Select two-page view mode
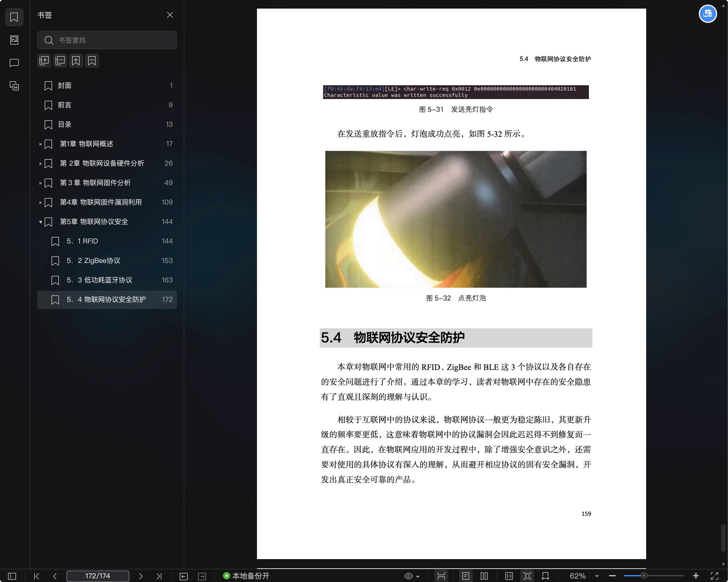 tap(484, 576)
